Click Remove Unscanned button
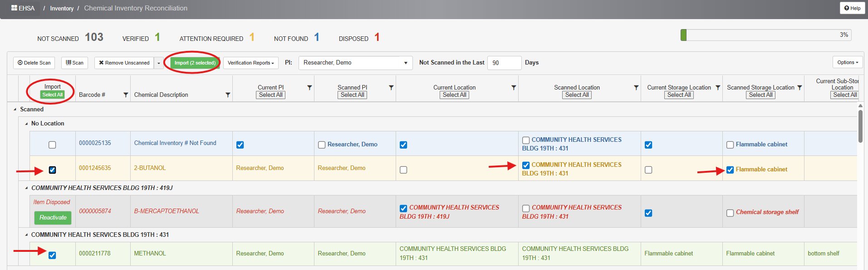Image resolution: width=868 pixels, height=270 pixels. (x=124, y=63)
